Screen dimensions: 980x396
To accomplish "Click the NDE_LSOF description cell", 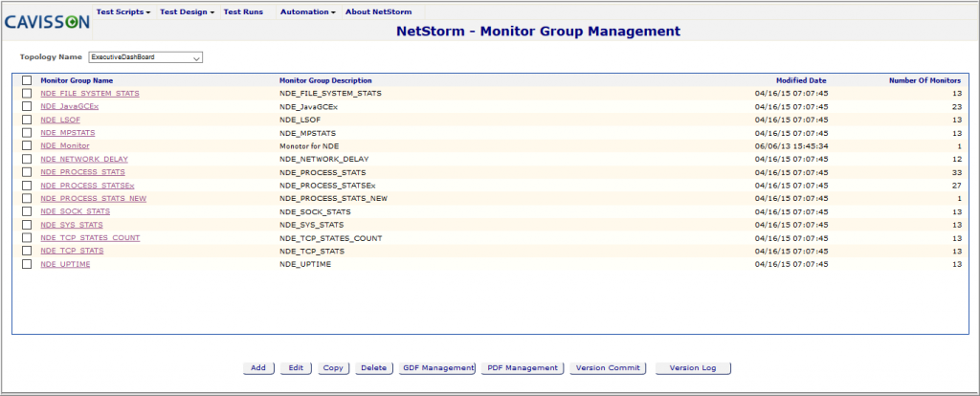I will click(300, 120).
